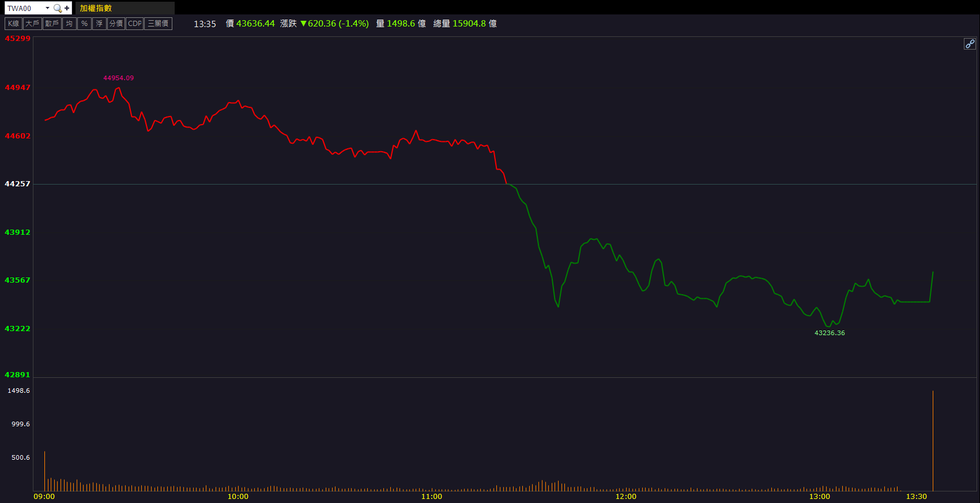The image size is (980, 503).
Task: Click the 10:00 time axis marker
Action: (238, 497)
